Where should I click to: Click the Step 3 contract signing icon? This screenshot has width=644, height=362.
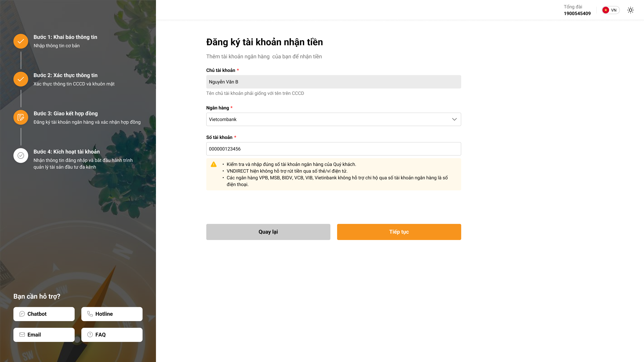(x=21, y=117)
